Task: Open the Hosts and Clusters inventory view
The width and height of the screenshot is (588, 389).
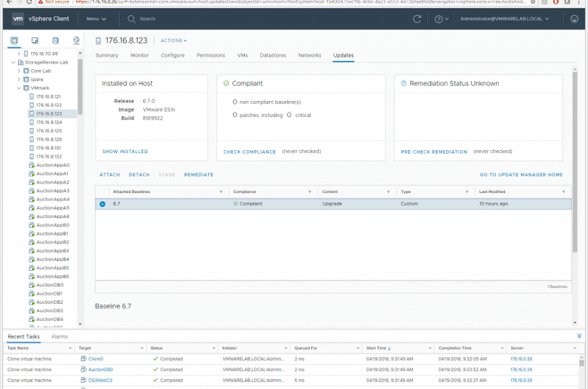Action: [14, 40]
